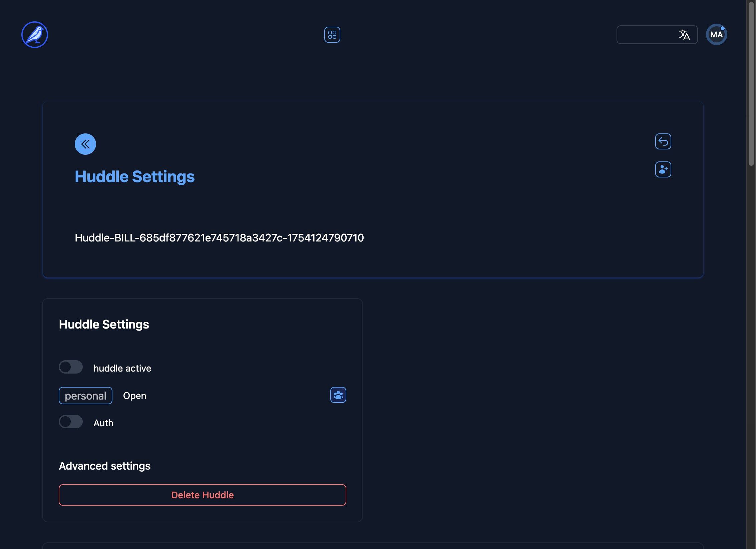The height and width of the screenshot is (549, 756).
Task: Toggle the Auth switch
Action: (71, 422)
